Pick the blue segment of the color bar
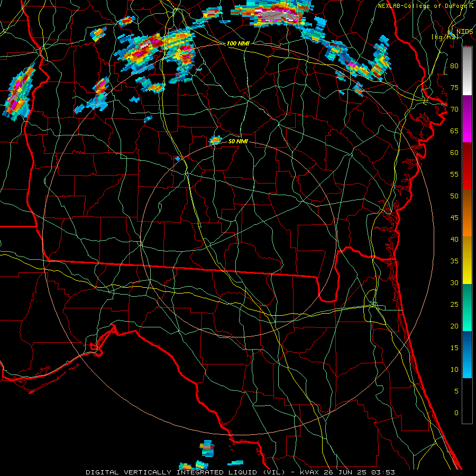476x476 pixels. [x=467, y=354]
